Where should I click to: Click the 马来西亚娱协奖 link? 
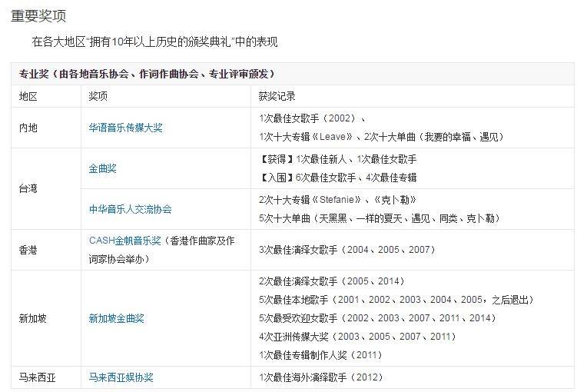(121, 377)
